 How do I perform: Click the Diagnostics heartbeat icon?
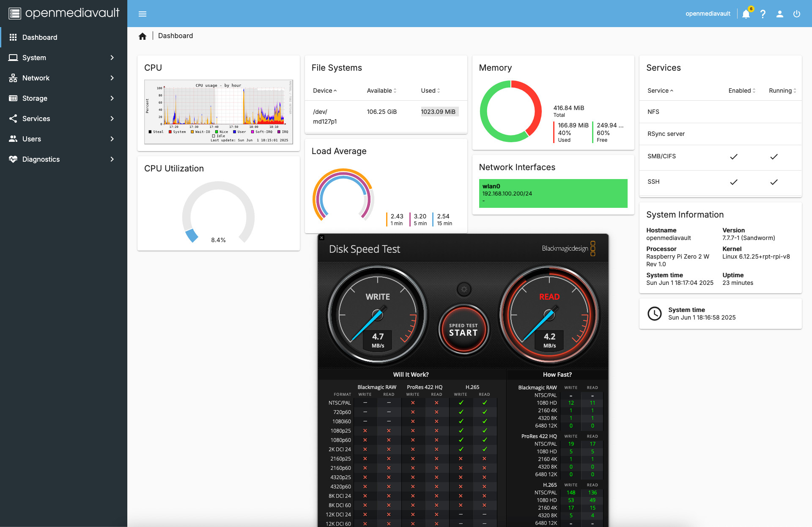13,159
